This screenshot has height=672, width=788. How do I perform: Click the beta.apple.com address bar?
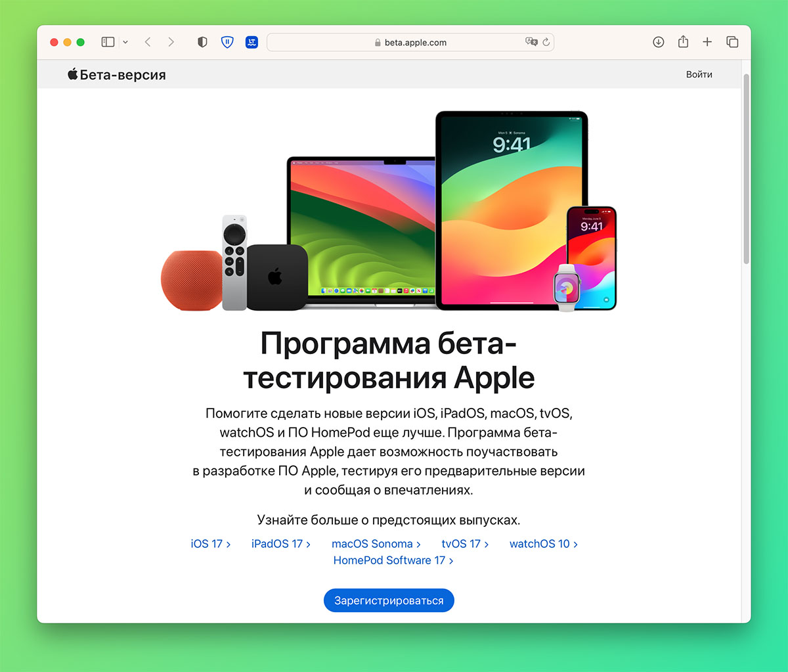410,42
